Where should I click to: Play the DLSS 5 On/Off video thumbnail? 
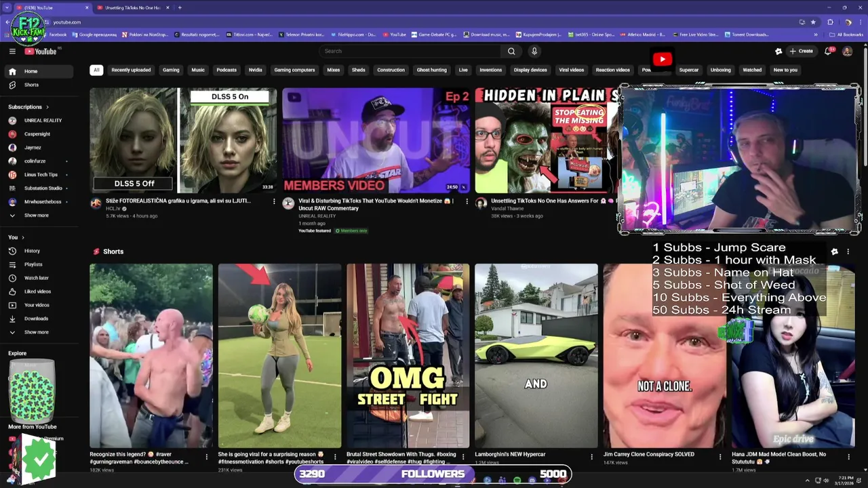click(x=183, y=140)
